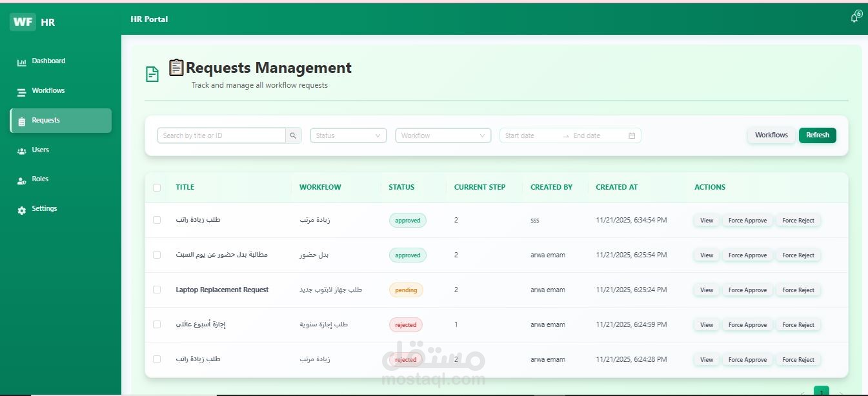Force Approve the 6:24:59 PM request
The width and height of the screenshot is (868, 396).
click(747, 325)
